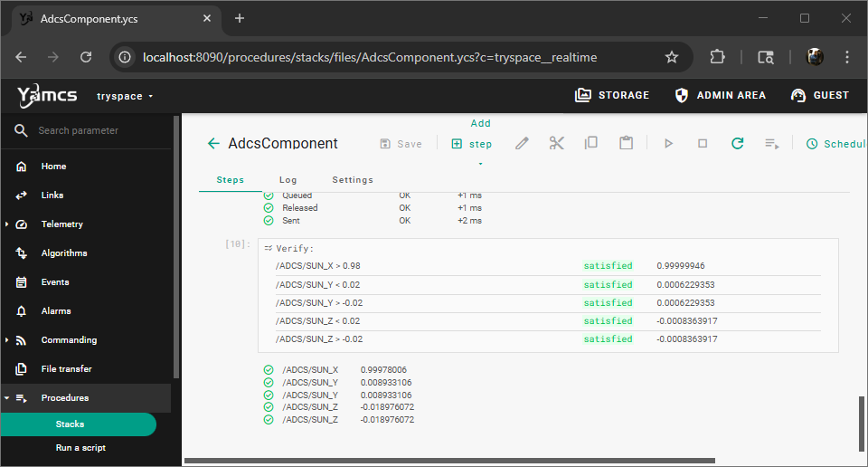Click the address bar URL
The image size is (868, 467).
pos(370,58)
